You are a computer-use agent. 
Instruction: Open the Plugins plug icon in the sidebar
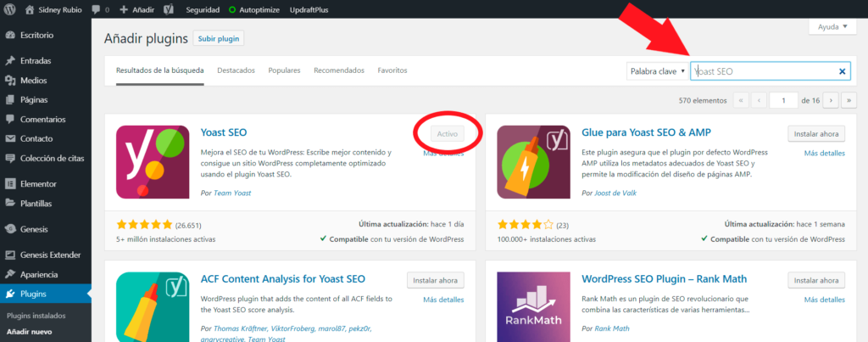10,294
